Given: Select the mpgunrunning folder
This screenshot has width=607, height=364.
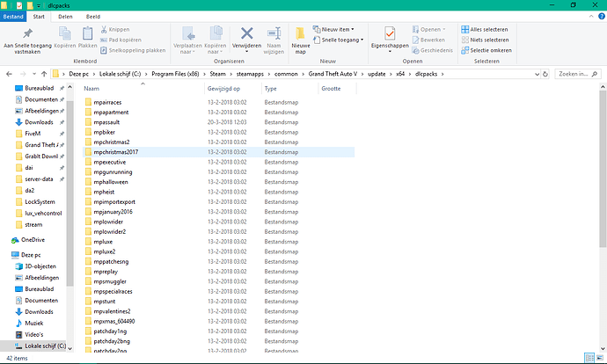Looking at the screenshot, I should [x=219, y=172].
